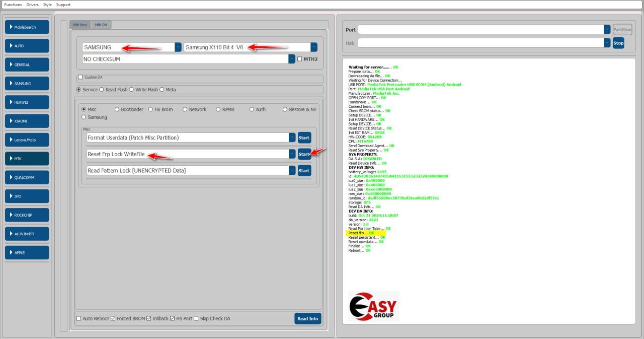
Task: Open the Functions menu
Action: pyautogui.click(x=13, y=5)
